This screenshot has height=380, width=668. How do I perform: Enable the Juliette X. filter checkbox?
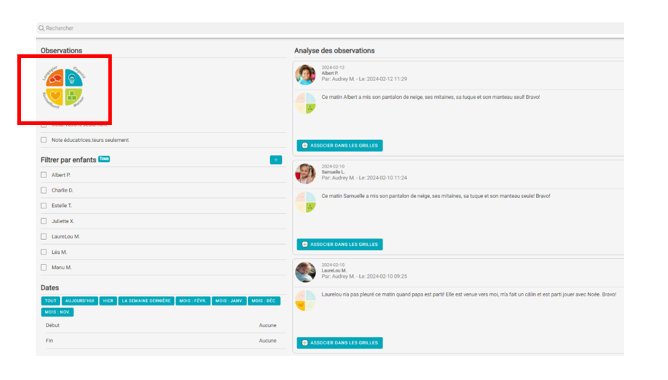tap(44, 221)
